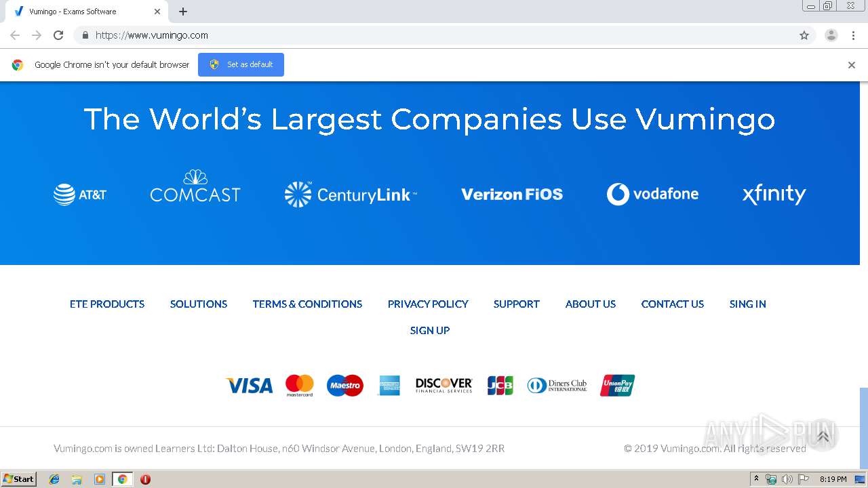
Task: Click the SIGN UP link
Action: tap(430, 331)
